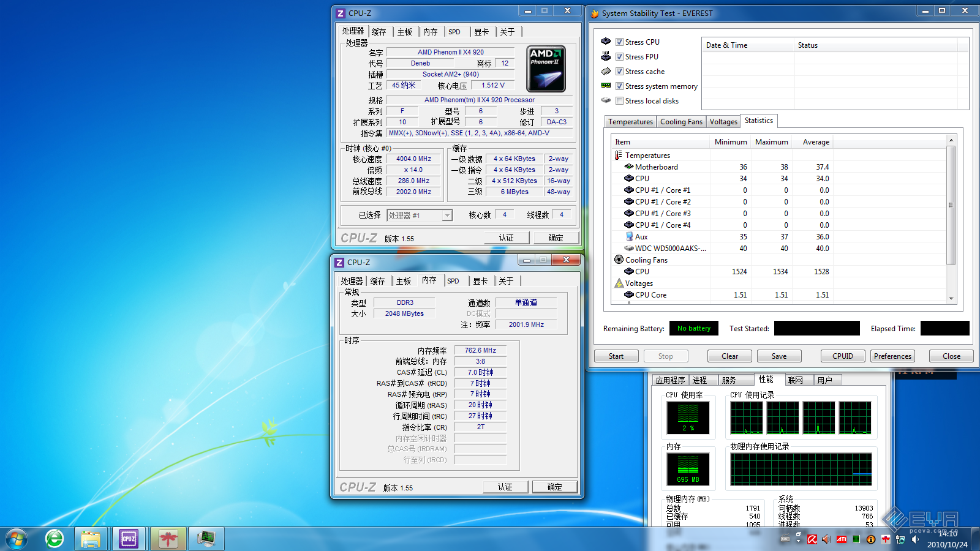Click the clock showing 14:10
This screenshot has width=980, height=551.
tap(948, 534)
